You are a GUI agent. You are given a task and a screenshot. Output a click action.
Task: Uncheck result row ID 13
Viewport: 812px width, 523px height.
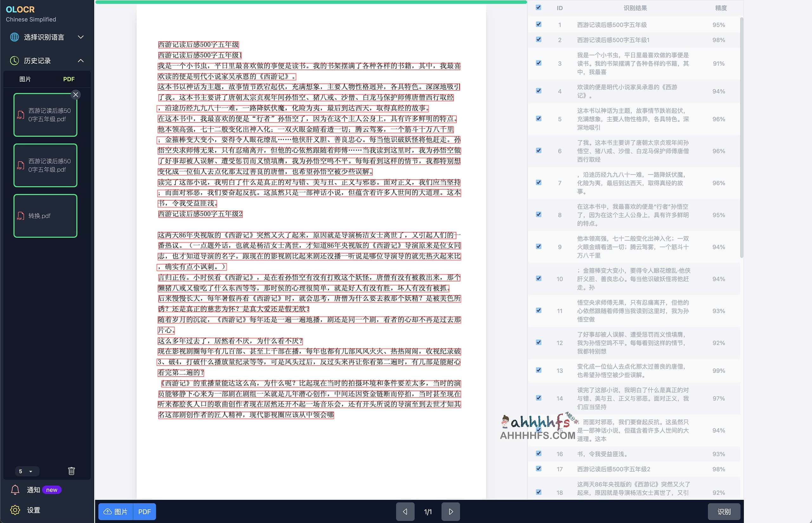pyautogui.click(x=539, y=370)
